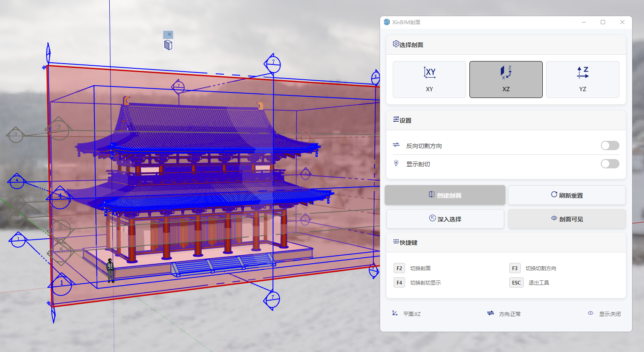Click the F2 切换剖面 shortcut key
This screenshot has height=352, width=644.
(x=399, y=268)
